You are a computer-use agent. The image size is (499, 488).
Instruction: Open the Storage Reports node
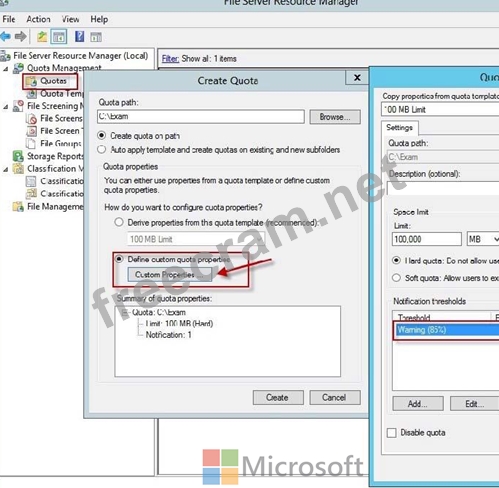55,156
